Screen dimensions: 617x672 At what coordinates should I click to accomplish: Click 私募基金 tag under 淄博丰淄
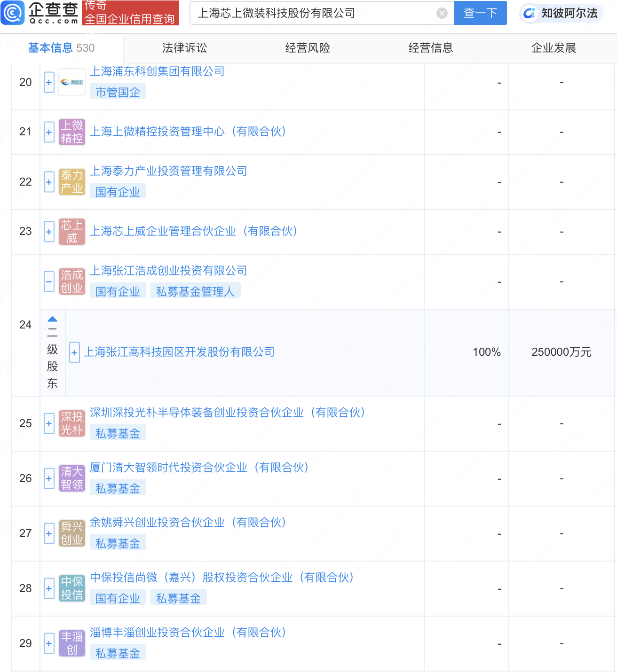coord(118,653)
